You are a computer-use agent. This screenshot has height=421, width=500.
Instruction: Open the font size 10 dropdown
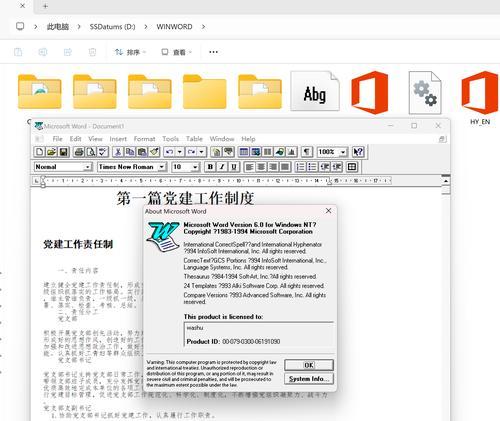point(195,167)
